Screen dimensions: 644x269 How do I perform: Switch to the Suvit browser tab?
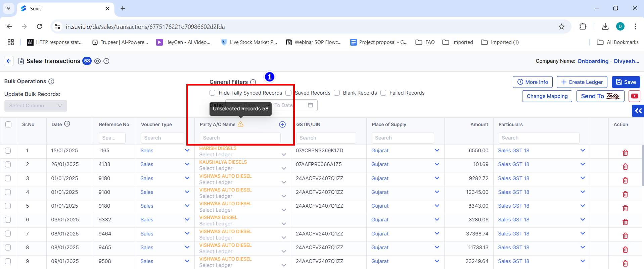[65, 9]
